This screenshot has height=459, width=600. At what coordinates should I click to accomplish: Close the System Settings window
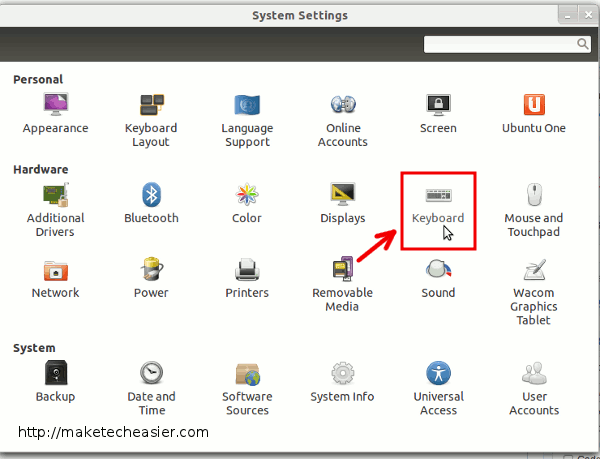click(588, 15)
